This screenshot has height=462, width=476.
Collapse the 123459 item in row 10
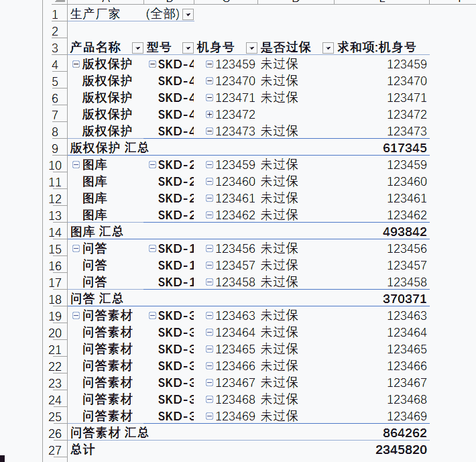click(209, 164)
